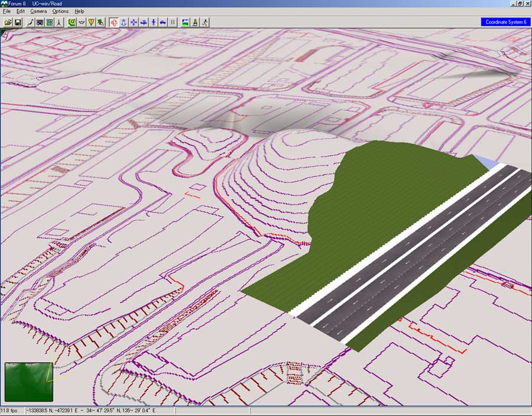
Task: Switch to the blue walking person mode
Action: [154, 22]
